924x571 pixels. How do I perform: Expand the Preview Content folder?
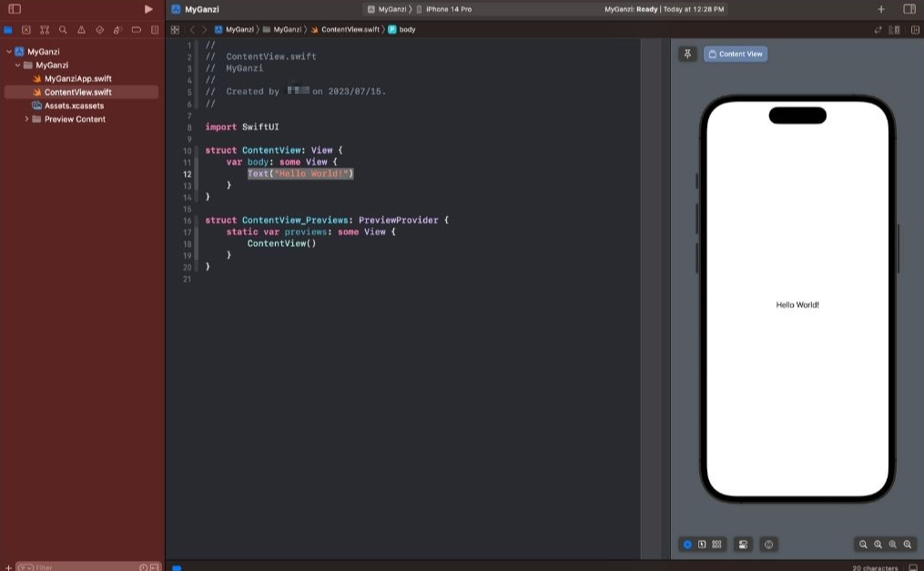coord(26,119)
